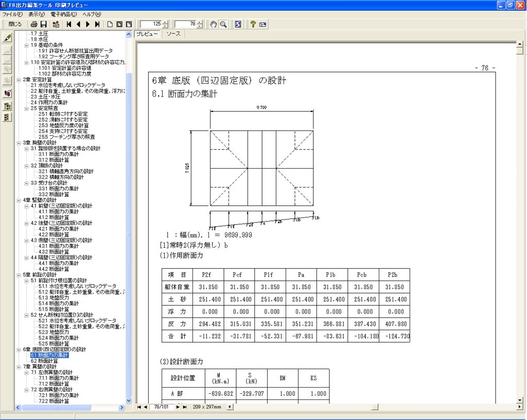Select 2.4 作用力の集計 tree item
527x420 pixels.
click(49, 102)
